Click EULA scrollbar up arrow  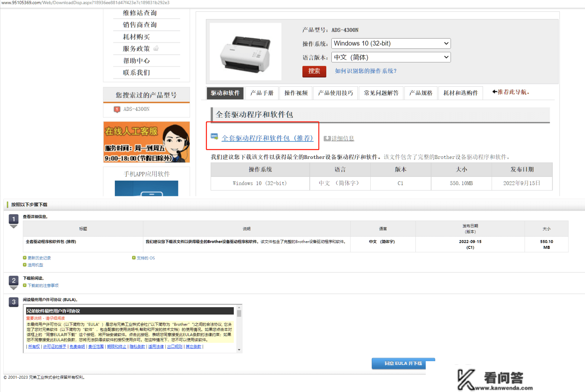click(x=239, y=307)
